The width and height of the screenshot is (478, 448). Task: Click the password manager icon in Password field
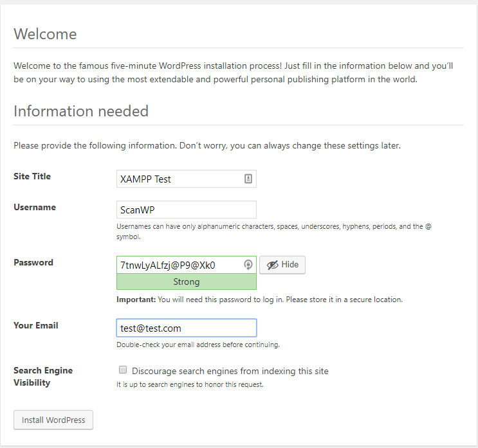[x=248, y=265]
